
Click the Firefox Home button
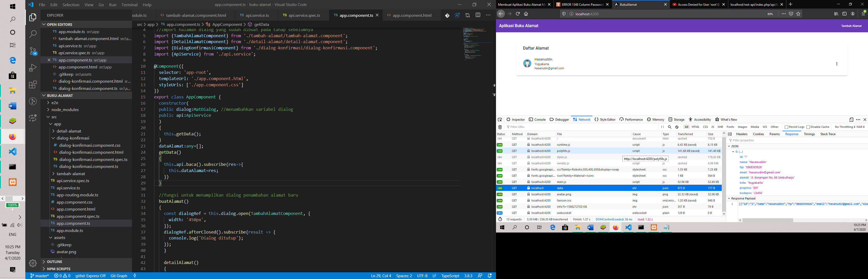click(526, 14)
